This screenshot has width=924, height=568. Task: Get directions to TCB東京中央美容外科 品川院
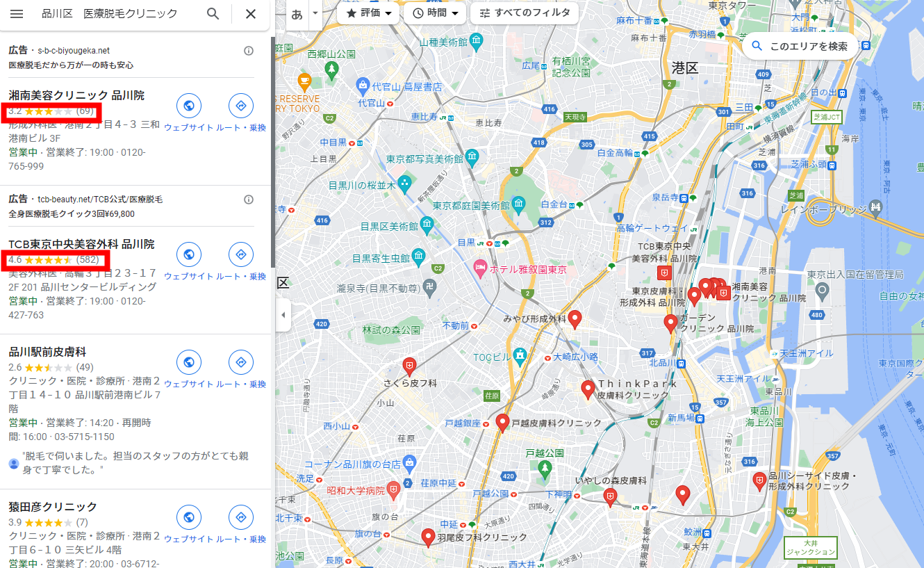coord(241,254)
